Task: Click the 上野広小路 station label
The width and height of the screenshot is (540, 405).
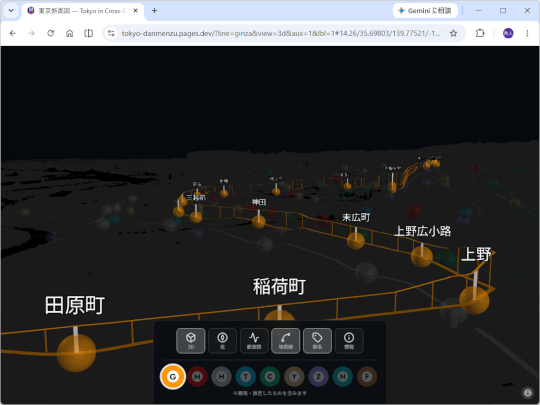Action: tap(423, 231)
